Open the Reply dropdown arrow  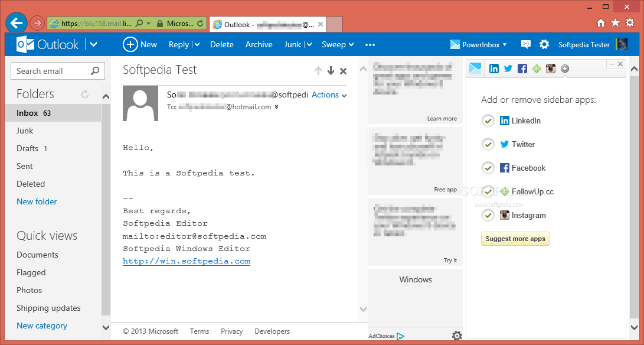(x=197, y=44)
